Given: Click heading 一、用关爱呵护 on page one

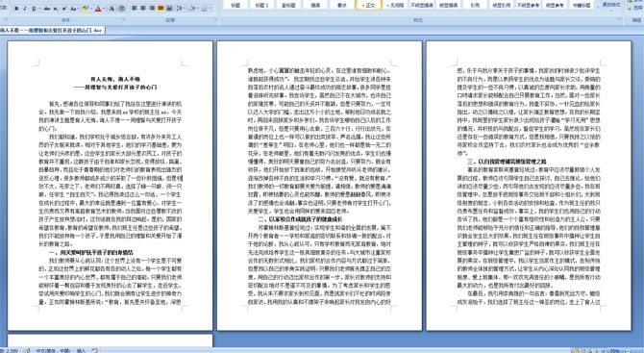Looking at the screenshot, I should pyautogui.click(x=90, y=252).
